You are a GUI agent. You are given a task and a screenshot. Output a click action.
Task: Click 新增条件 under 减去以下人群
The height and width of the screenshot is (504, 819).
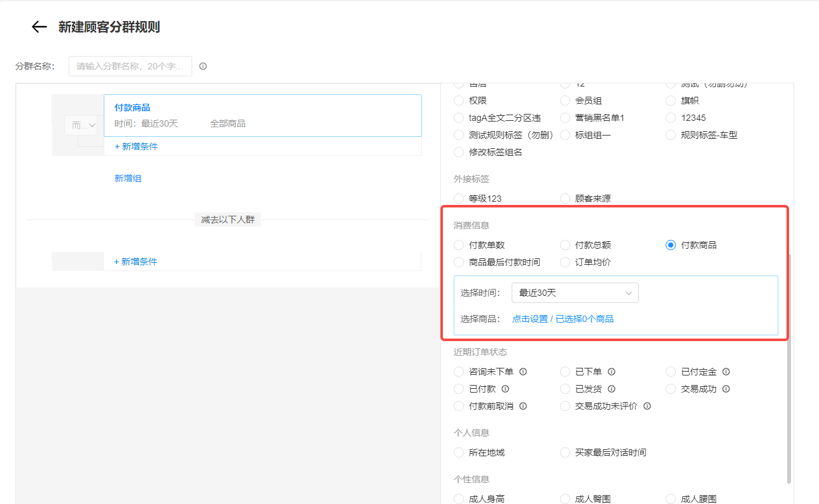pyautogui.click(x=136, y=262)
